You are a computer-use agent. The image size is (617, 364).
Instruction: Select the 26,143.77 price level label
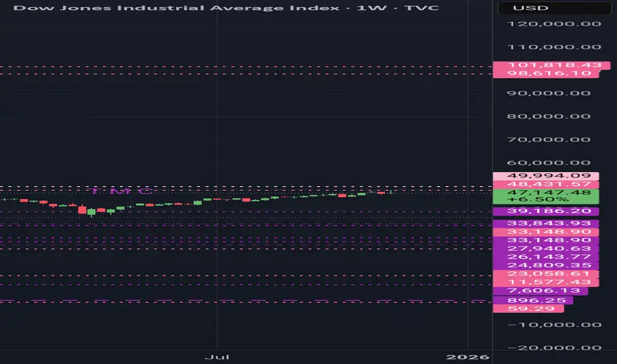pyautogui.click(x=546, y=257)
